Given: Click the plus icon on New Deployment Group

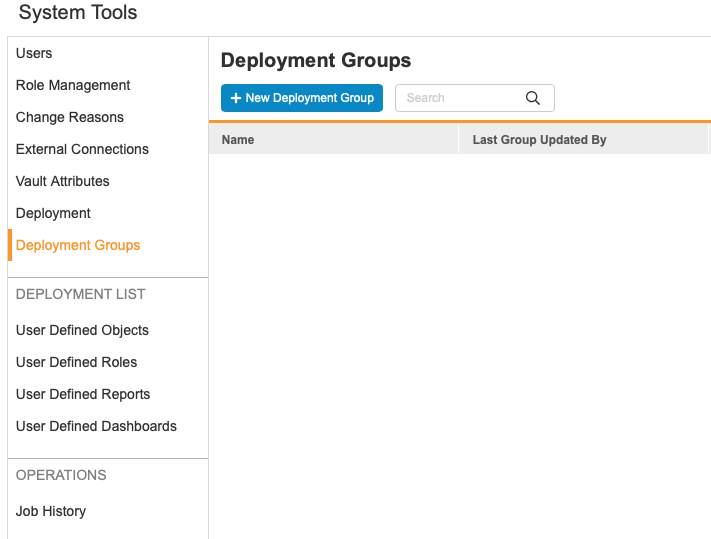Looking at the screenshot, I should (x=236, y=98).
